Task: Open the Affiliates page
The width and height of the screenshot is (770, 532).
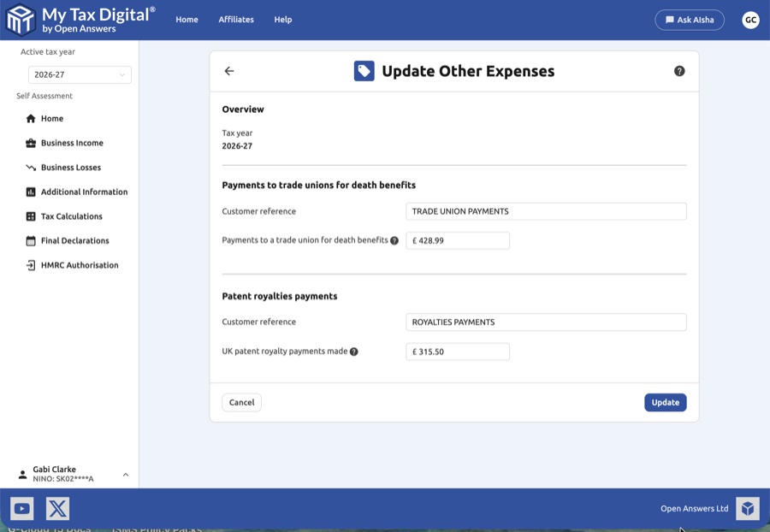Action: click(236, 20)
